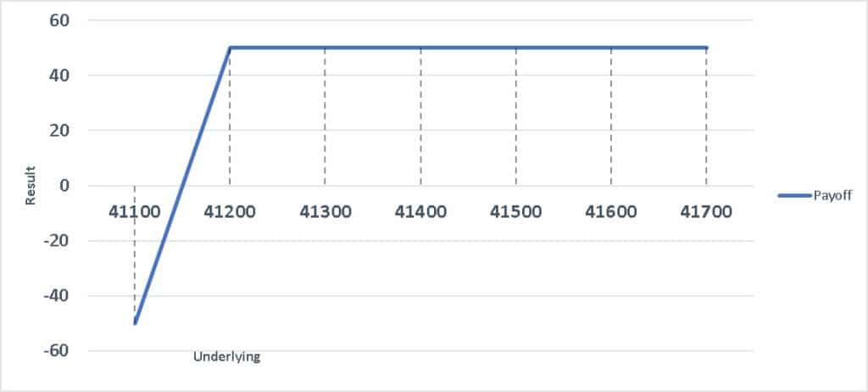The width and height of the screenshot is (868, 392).
Task: Click the 41400 x-axis label
Action: 420,212
